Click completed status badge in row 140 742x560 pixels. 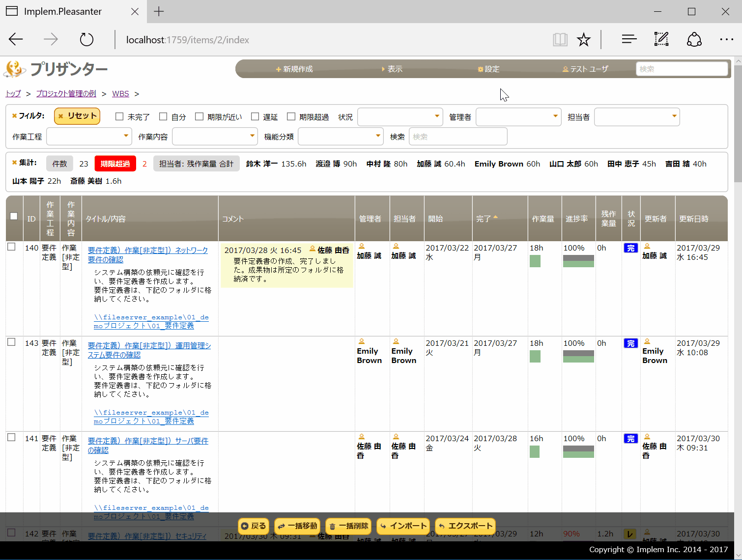pyautogui.click(x=630, y=248)
